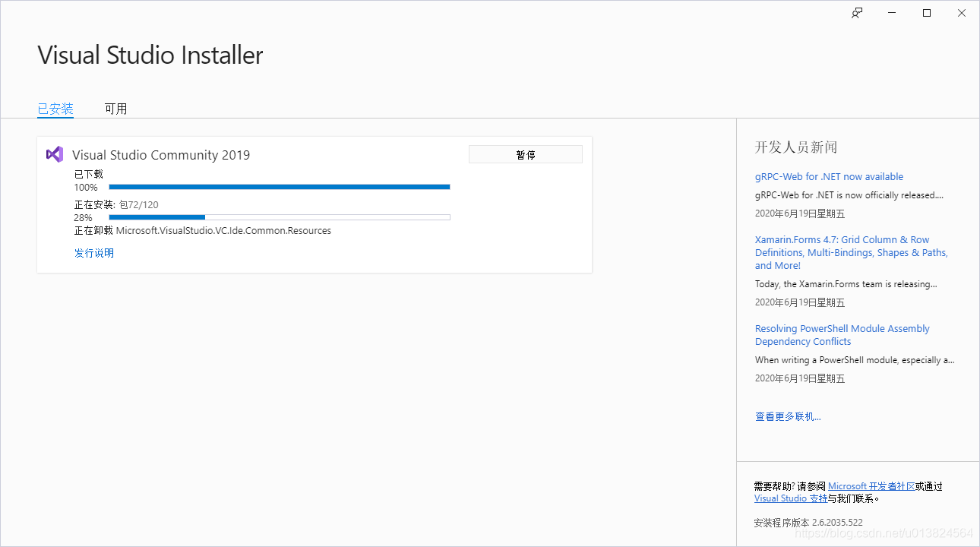Open the feedback icon in title bar
This screenshot has width=980, height=547.
coord(857,13)
